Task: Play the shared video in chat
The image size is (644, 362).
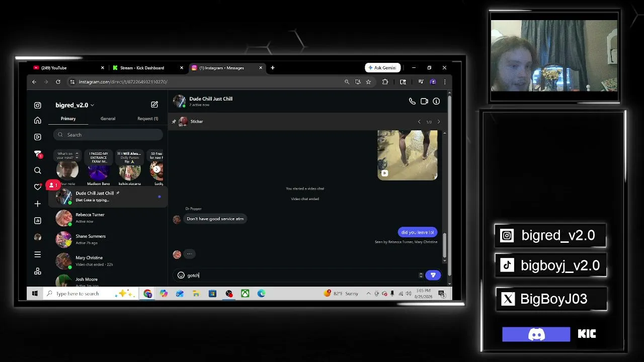Action: [x=408, y=155]
